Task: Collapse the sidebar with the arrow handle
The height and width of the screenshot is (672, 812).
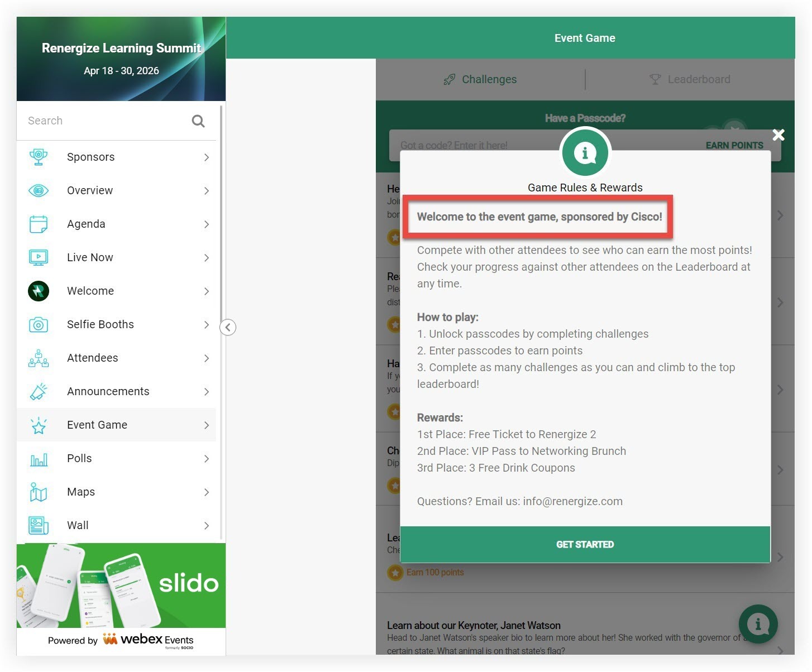Action: coord(228,327)
